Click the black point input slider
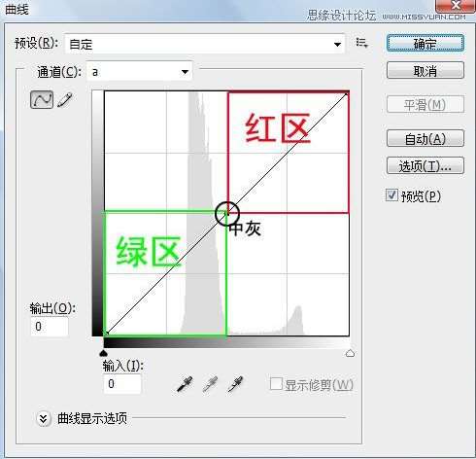This screenshot has height=459, width=476. pyautogui.click(x=103, y=353)
